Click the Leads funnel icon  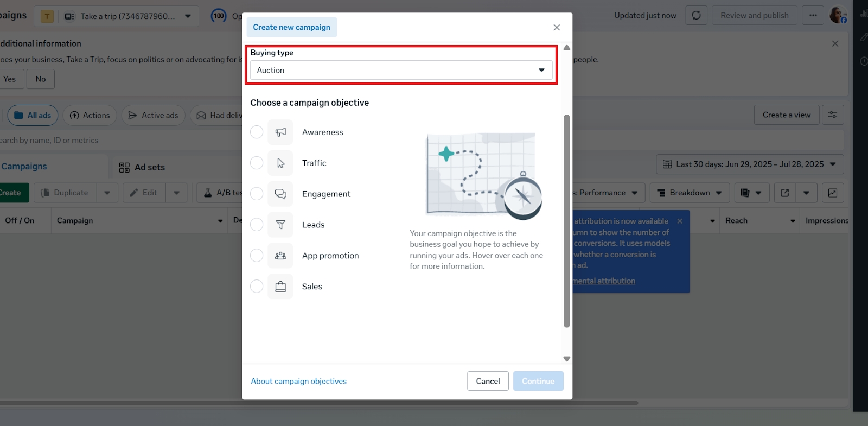pos(280,225)
